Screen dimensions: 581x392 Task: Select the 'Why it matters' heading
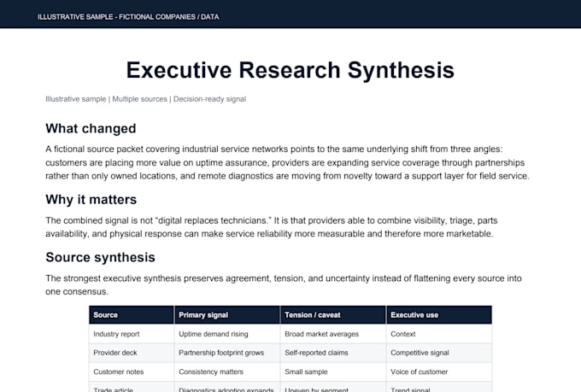[x=91, y=200]
